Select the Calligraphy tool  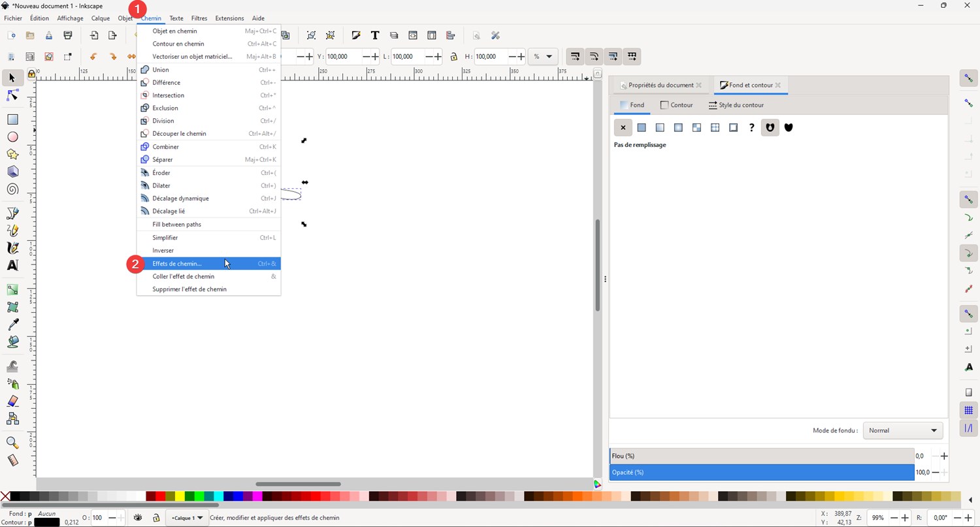coord(12,248)
